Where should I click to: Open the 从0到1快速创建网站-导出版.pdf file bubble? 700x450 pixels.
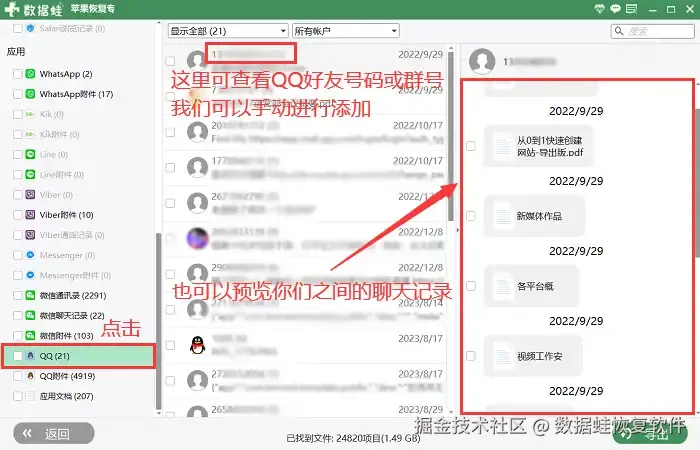point(538,146)
